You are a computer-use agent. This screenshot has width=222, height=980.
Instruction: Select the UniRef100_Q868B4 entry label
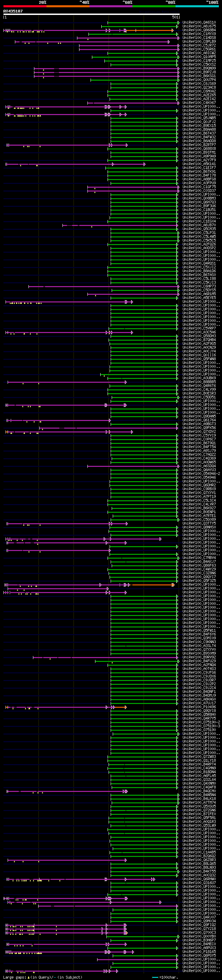pyautogui.click(x=199, y=30)
